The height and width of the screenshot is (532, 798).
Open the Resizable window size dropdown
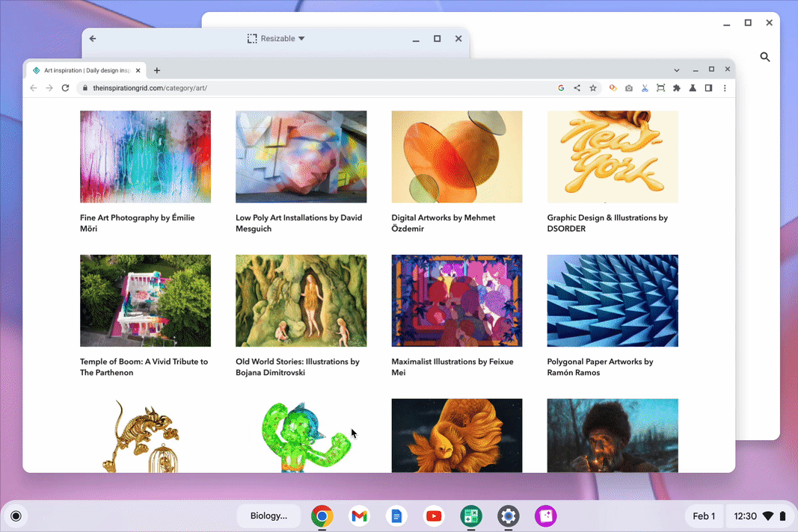point(276,39)
